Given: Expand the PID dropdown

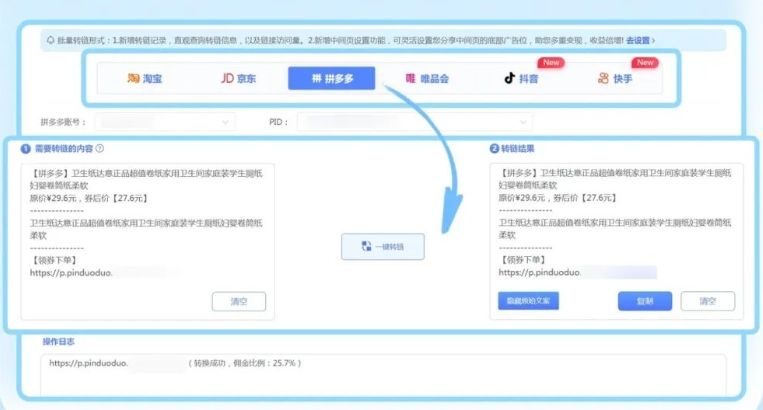Looking at the screenshot, I should tap(415, 122).
